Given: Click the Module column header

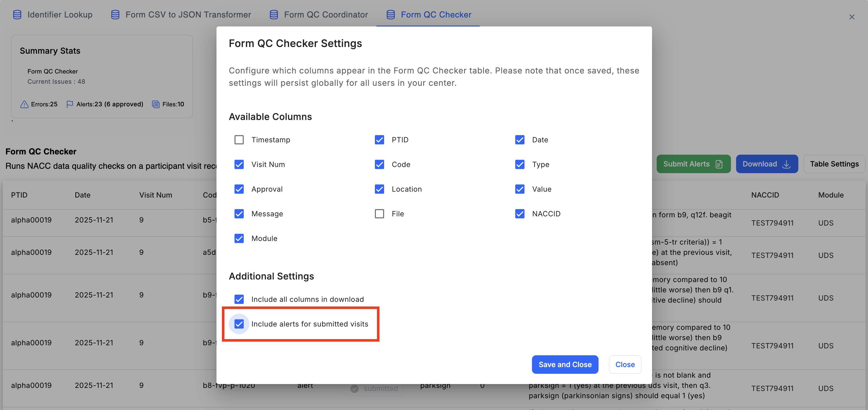Looking at the screenshot, I should tap(831, 195).
